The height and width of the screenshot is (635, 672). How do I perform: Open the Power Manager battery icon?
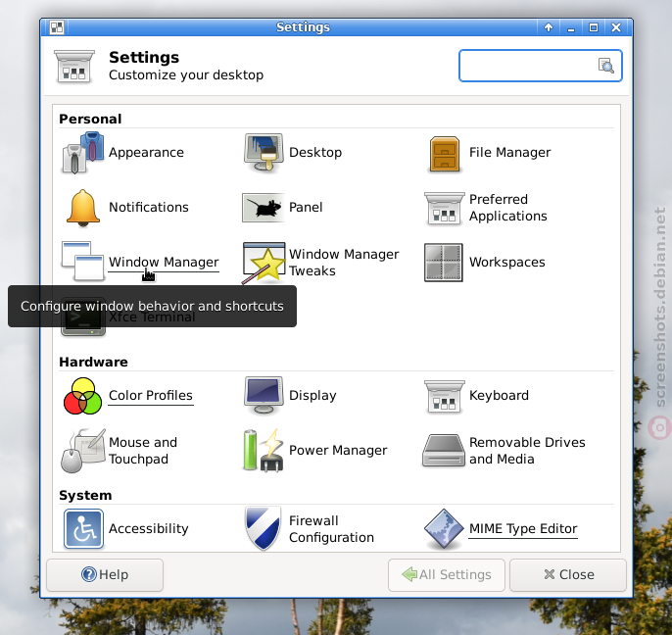click(264, 450)
